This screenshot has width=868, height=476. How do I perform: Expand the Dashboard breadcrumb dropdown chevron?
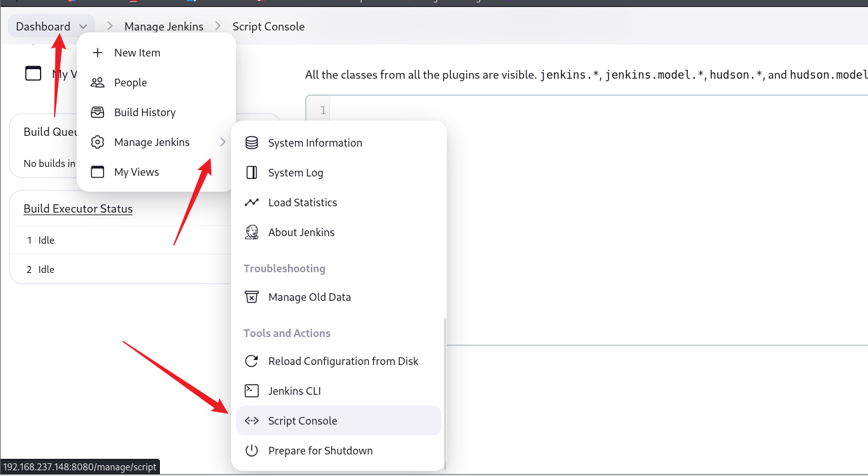[83, 27]
